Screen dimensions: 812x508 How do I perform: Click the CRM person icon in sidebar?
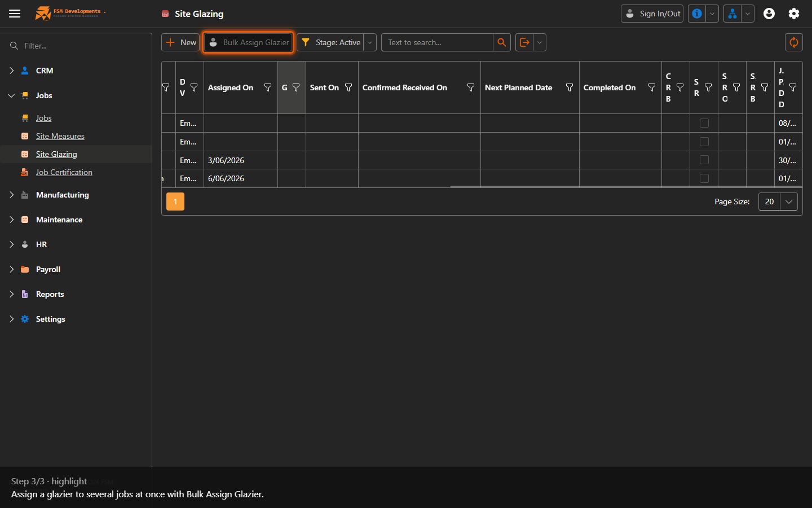click(25, 71)
